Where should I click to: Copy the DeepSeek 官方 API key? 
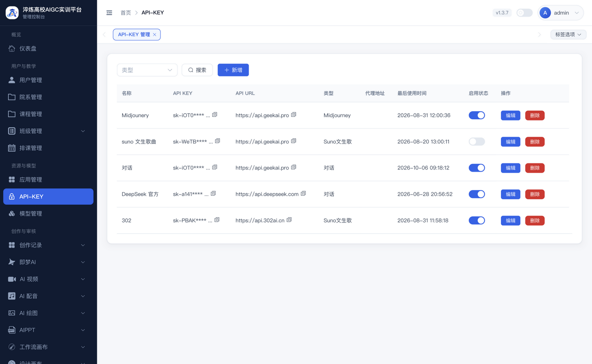click(213, 194)
